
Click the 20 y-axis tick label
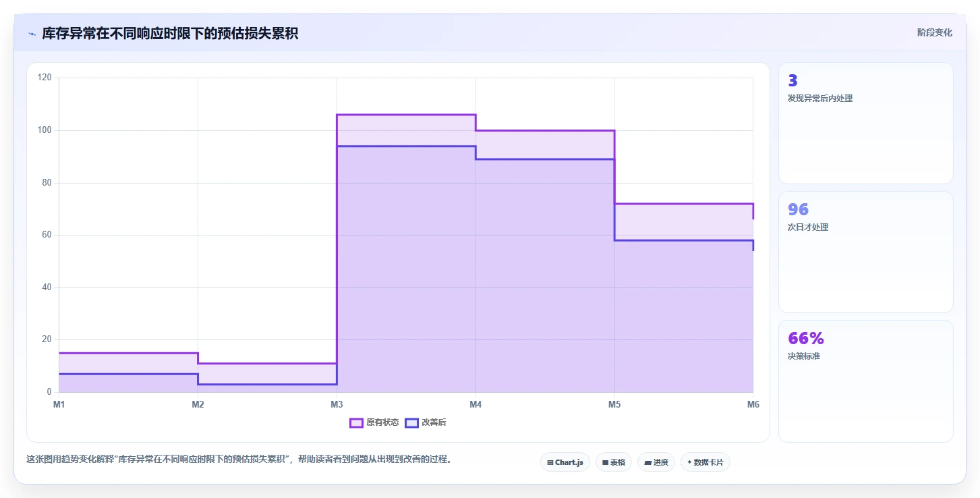pos(47,339)
